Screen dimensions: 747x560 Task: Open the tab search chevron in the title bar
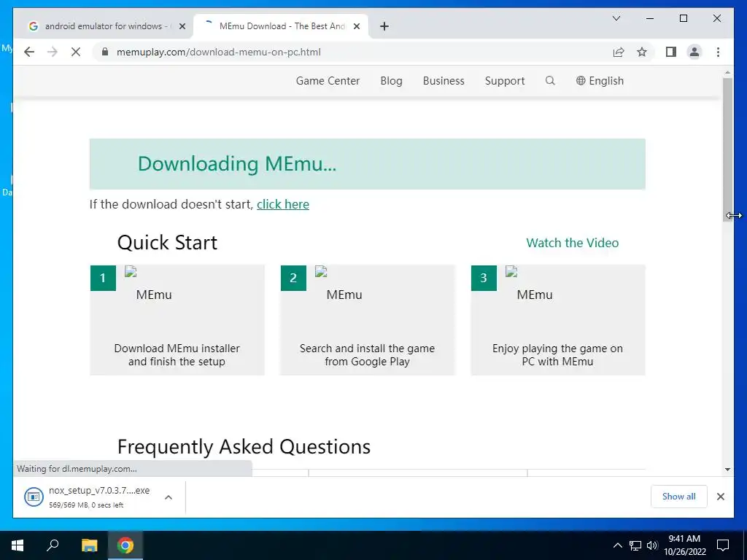(x=616, y=18)
